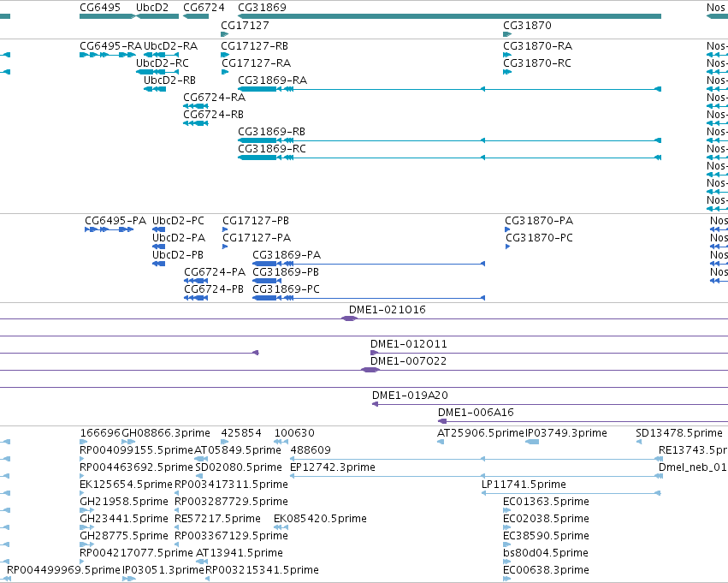728x583 pixels.
Task: Click protein CG6495-PA label
Action: [115, 221]
